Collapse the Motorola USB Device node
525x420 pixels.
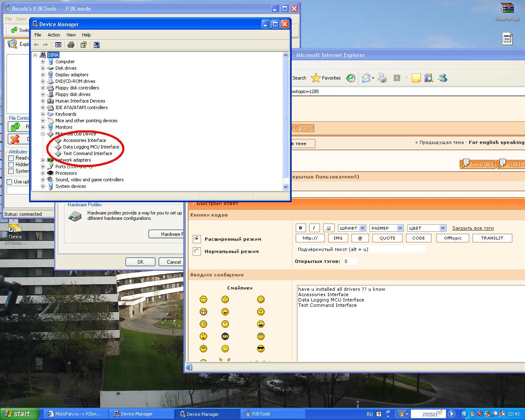[x=43, y=134]
